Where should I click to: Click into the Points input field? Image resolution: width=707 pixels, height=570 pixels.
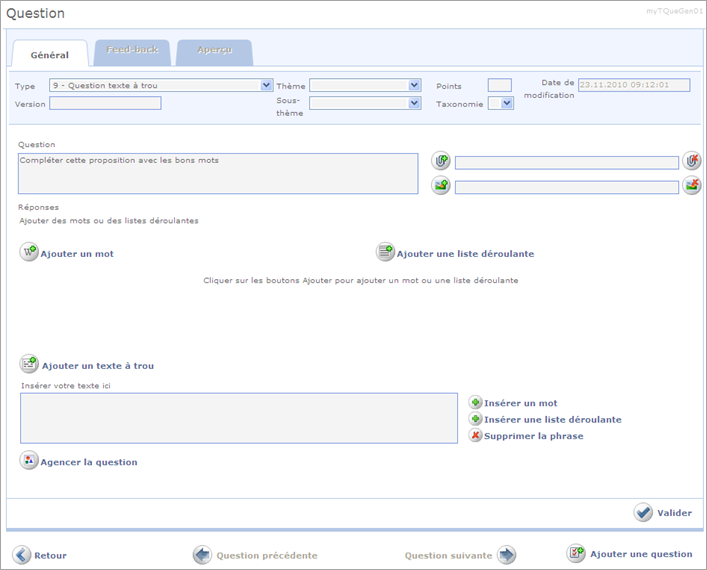499,86
